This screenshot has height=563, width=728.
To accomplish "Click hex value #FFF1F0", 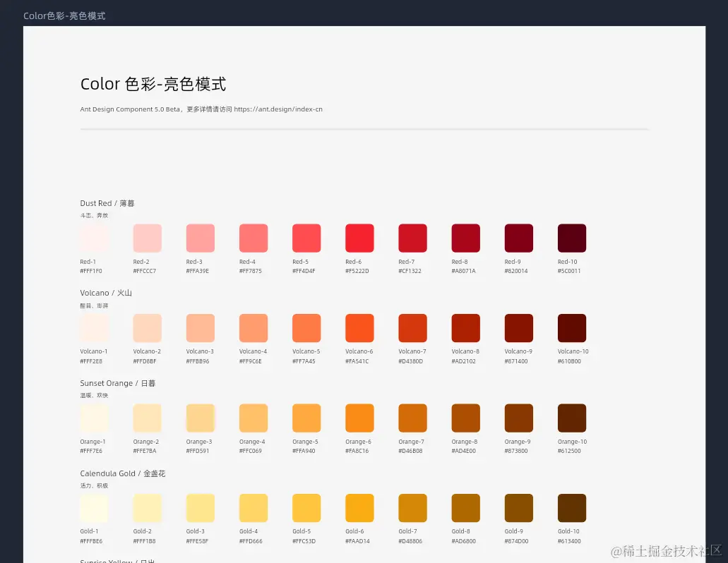I will tap(91, 271).
